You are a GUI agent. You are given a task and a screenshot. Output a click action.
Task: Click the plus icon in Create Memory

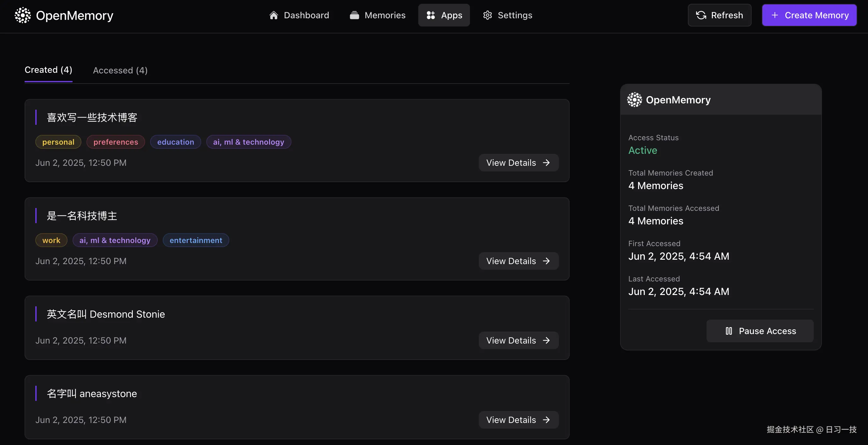(x=774, y=15)
